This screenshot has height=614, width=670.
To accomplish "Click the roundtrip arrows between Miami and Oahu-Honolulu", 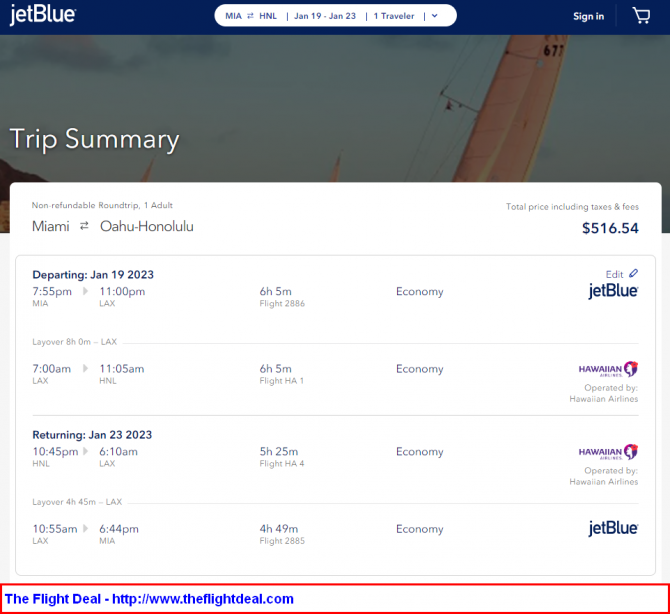I will click(84, 226).
